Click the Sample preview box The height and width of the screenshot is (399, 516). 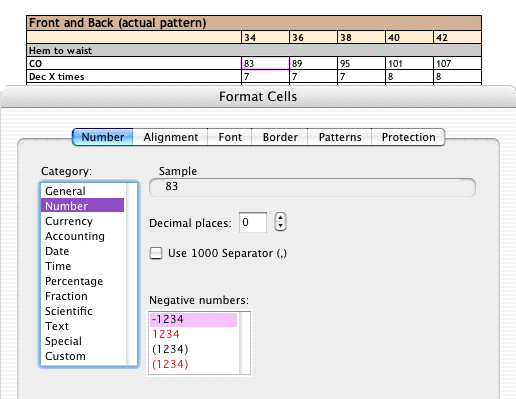[x=312, y=187]
